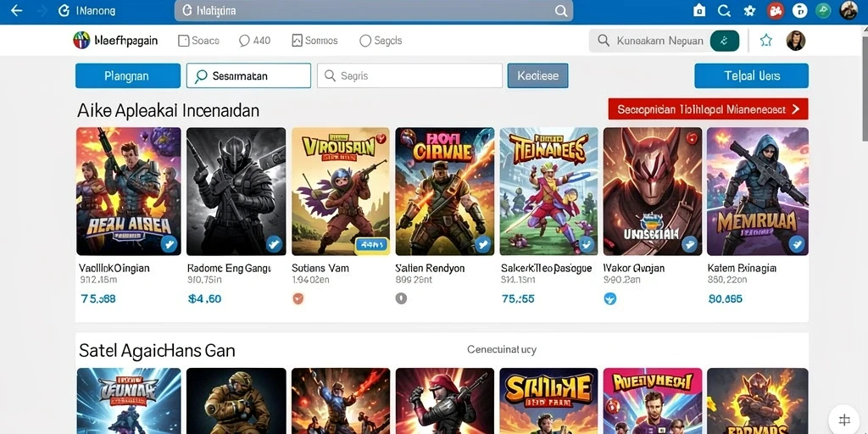Open the gear settings icon in top bar
This screenshot has height=434, width=868.
click(749, 10)
